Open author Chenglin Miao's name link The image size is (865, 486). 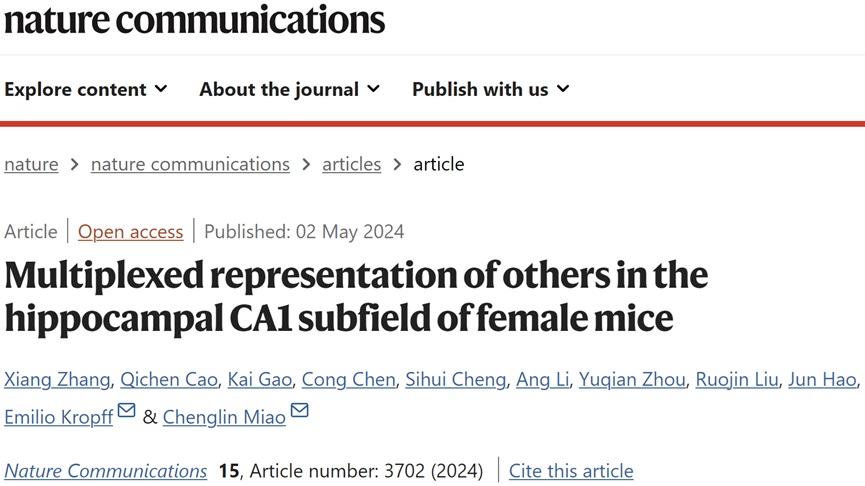click(225, 417)
